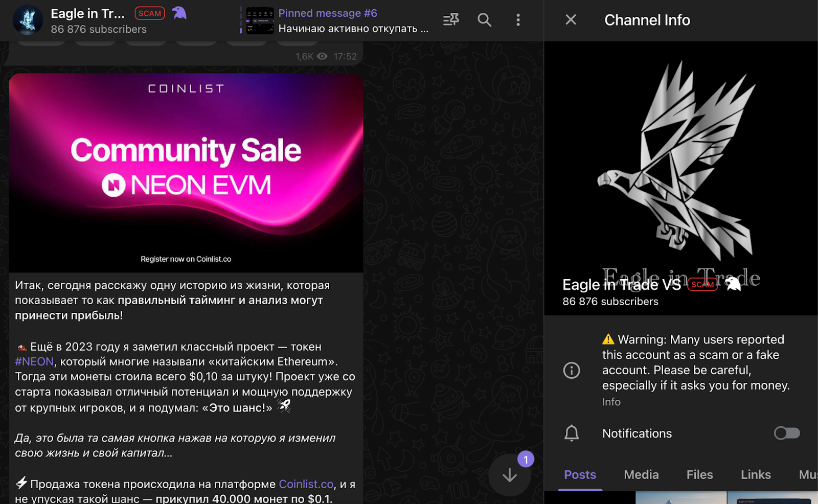The width and height of the screenshot is (818, 504).
Task: Switch to the Posts tab
Action: [580, 475]
